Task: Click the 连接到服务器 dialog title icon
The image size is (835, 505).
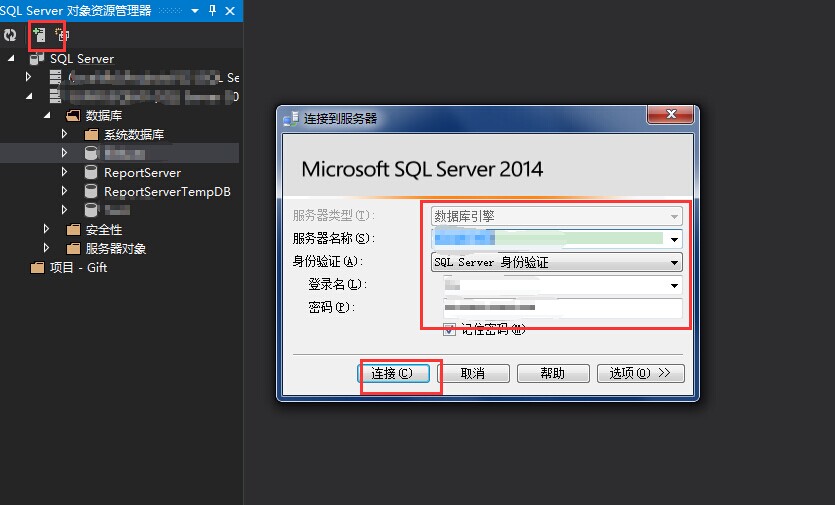Action: tap(291, 118)
